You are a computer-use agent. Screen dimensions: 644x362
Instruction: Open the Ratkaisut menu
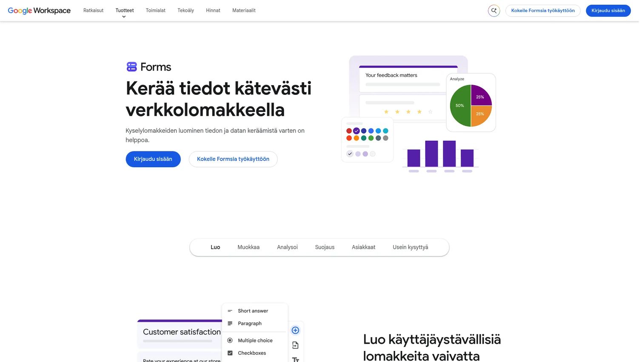[x=93, y=11]
